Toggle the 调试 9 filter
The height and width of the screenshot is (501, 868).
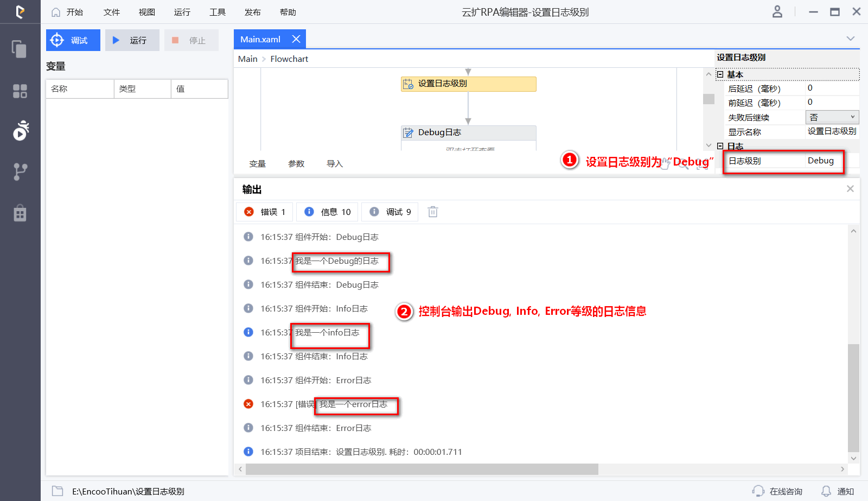pyautogui.click(x=390, y=212)
